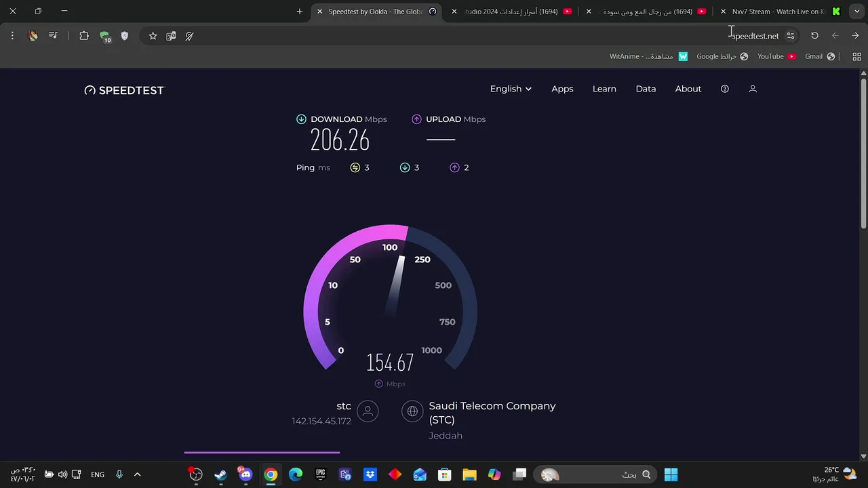Image resolution: width=868 pixels, height=488 pixels.
Task: Open the WitAnime bookmark
Action: [x=649, y=56]
